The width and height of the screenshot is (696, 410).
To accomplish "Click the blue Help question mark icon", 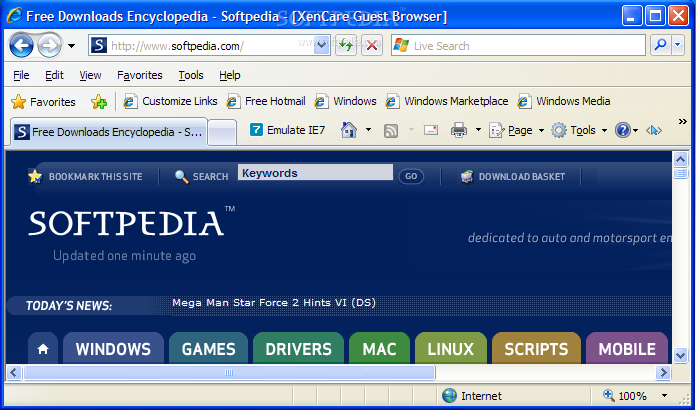I will pyautogui.click(x=623, y=130).
